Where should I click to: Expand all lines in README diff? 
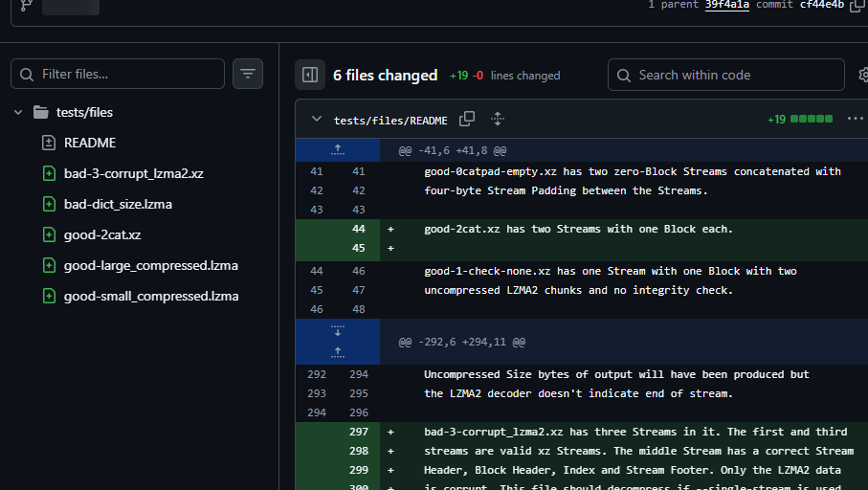(x=498, y=120)
